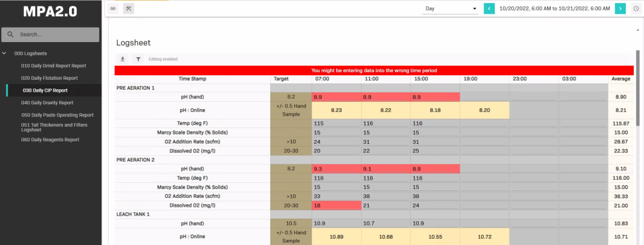The image size is (644, 245).
Task: Open 060 Daily Reagents Report
Action: tap(50, 139)
